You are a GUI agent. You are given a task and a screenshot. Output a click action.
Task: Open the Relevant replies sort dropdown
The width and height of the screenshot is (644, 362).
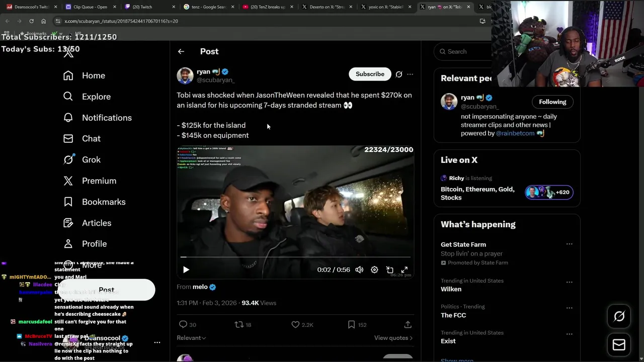coord(191,338)
